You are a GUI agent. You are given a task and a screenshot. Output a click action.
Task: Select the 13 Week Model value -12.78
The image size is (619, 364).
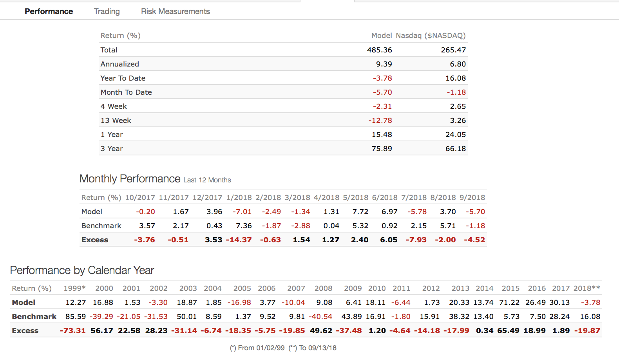tap(380, 121)
